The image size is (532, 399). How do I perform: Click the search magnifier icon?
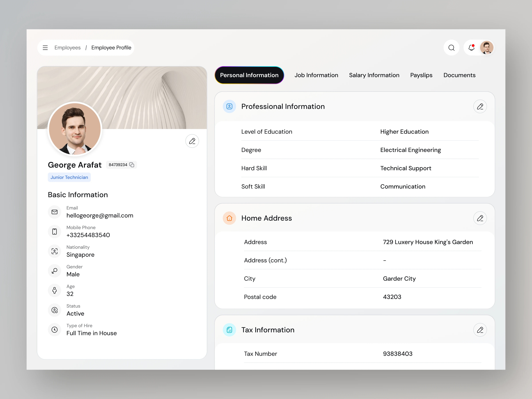(x=451, y=48)
